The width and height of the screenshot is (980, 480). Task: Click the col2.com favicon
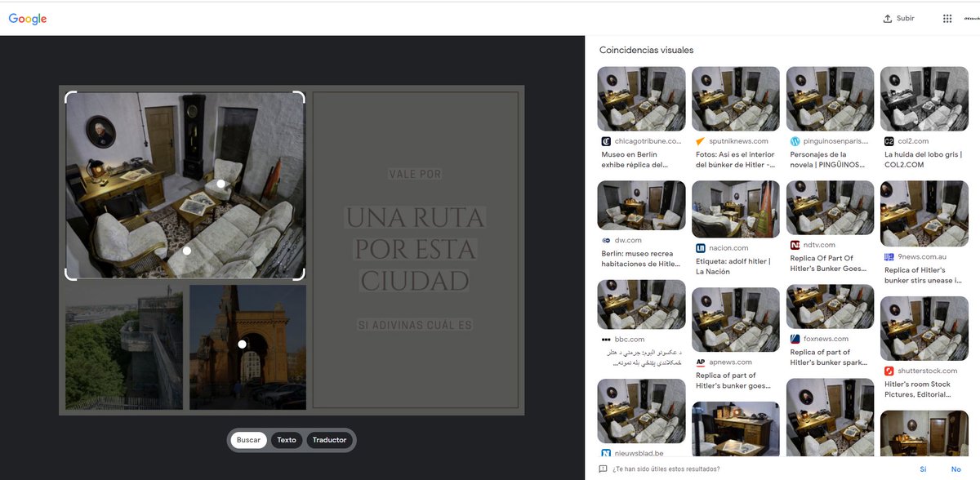[x=889, y=141]
